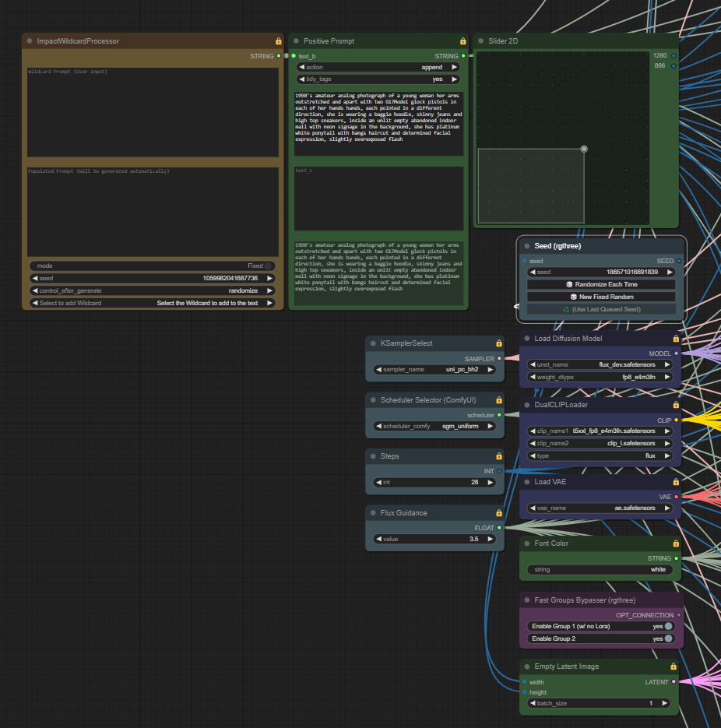Toggle Enable Group 2 switch
Screen dimensions: 721x728
[x=668, y=638]
